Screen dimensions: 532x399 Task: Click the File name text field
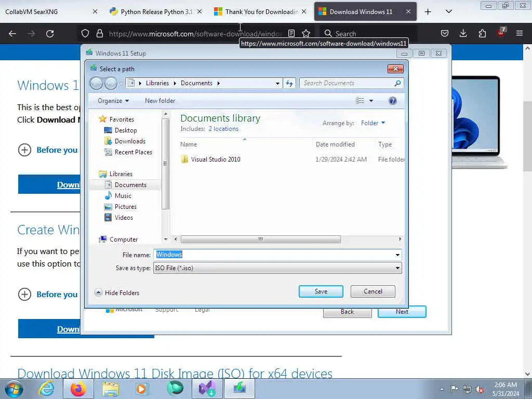click(x=274, y=255)
